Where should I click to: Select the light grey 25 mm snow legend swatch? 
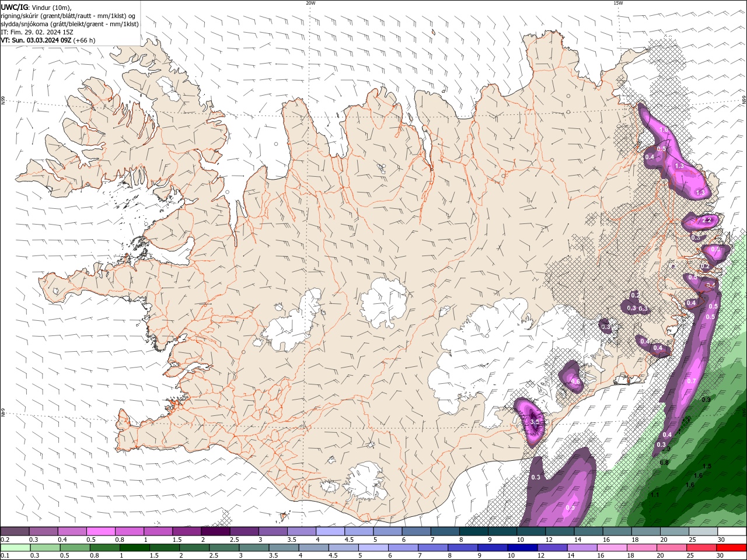(x=703, y=531)
